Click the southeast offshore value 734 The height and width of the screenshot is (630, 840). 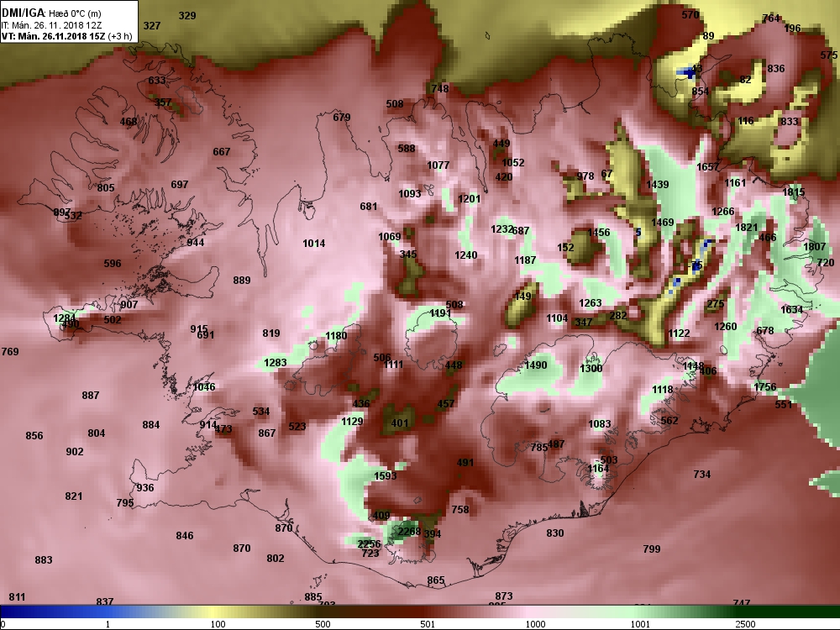pyautogui.click(x=701, y=474)
